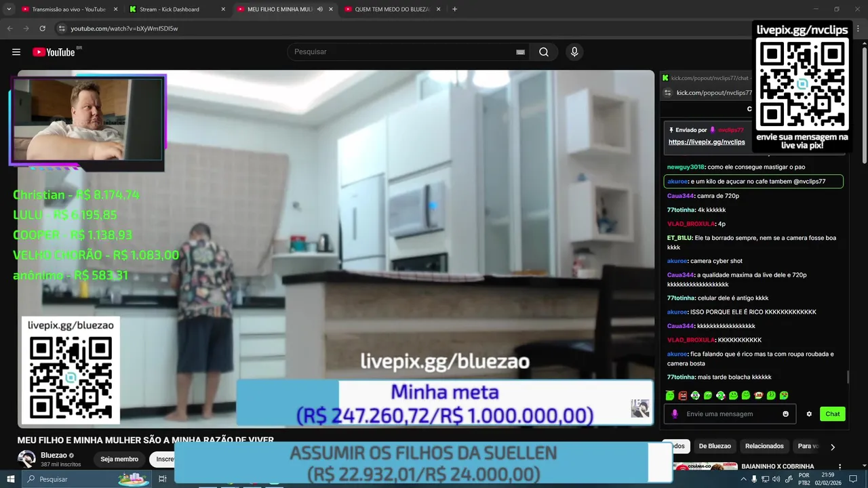Open the on-screen keyboard icon in search
The height and width of the screenshot is (488, 868).
520,52
